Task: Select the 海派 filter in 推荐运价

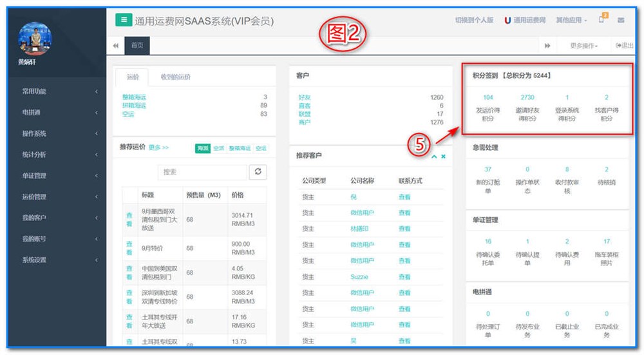Action: coord(203,148)
